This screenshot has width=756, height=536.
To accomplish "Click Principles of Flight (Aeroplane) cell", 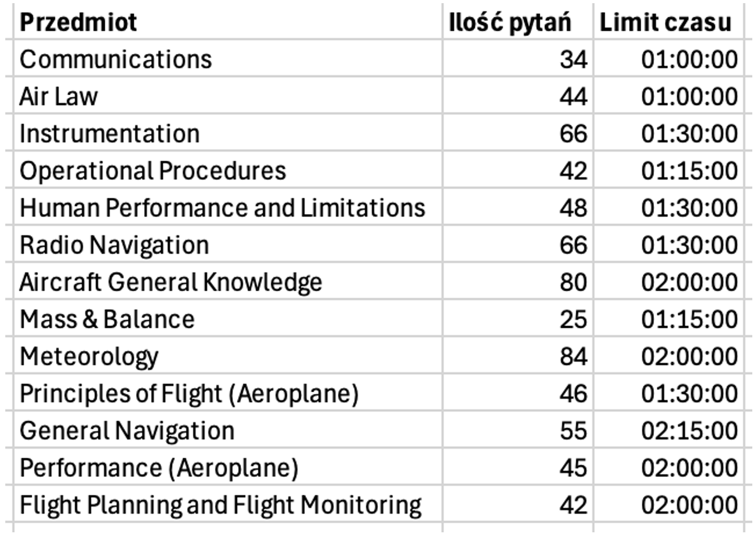I will click(228, 392).
